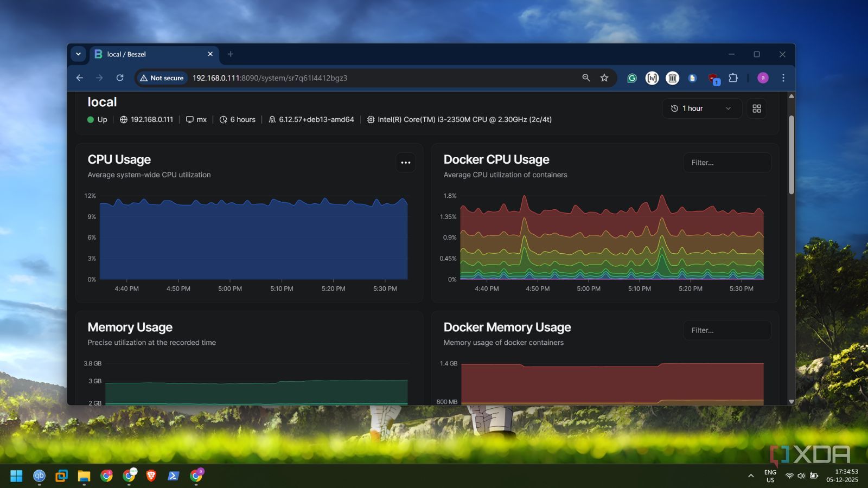This screenshot has height=488, width=868.
Task: Click the address bar URL
Action: 270,78
